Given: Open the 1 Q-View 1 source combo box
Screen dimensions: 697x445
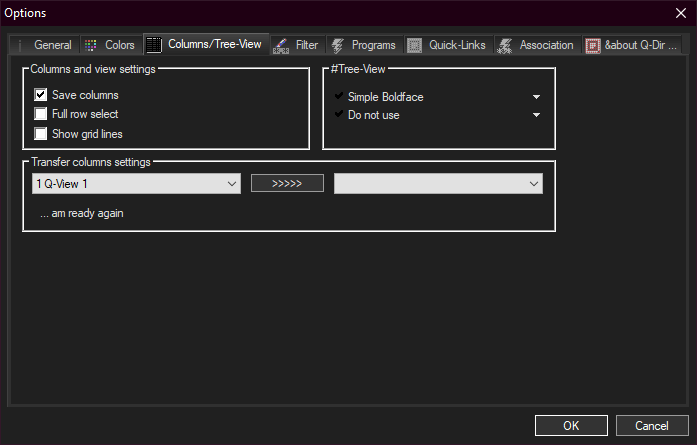Looking at the screenshot, I should (136, 184).
